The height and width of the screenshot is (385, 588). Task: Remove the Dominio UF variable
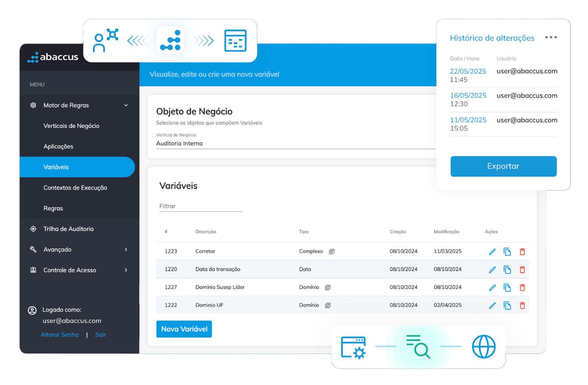(522, 305)
